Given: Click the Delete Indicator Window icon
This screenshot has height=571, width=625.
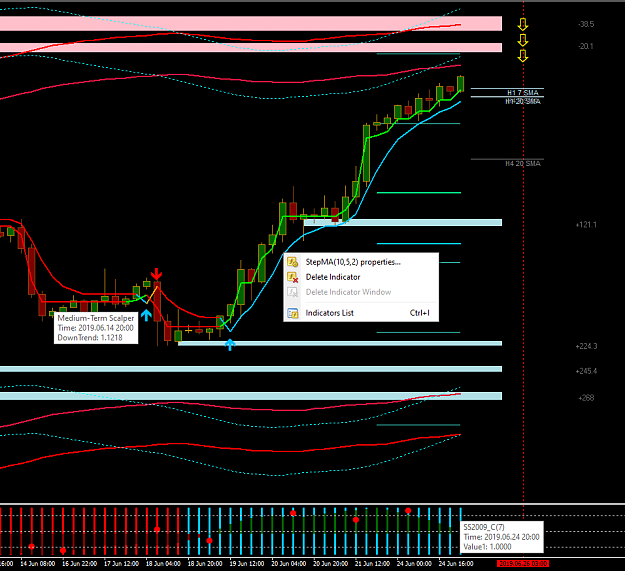Looking at the screenshot, I should point(293,292).
